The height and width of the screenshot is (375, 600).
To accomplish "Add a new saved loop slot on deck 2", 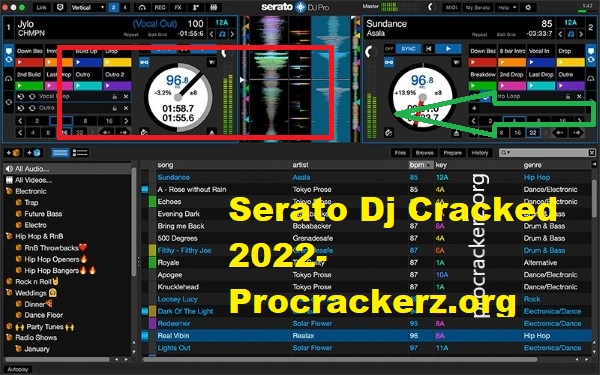I will click(474, 108).
